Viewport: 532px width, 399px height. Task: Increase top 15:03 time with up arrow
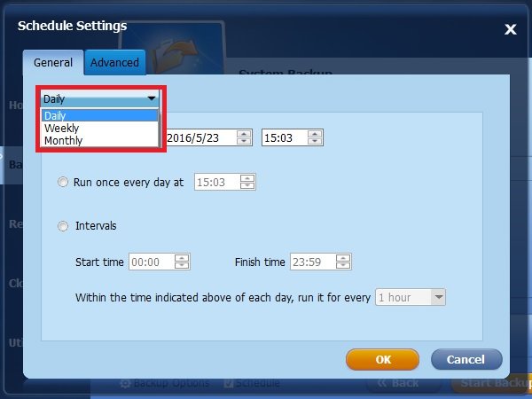click(315, 134)
